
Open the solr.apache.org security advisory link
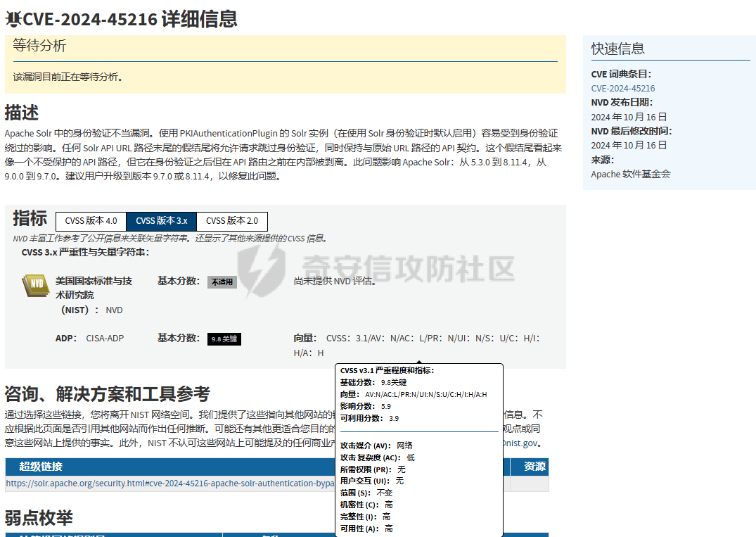[170, 484]
